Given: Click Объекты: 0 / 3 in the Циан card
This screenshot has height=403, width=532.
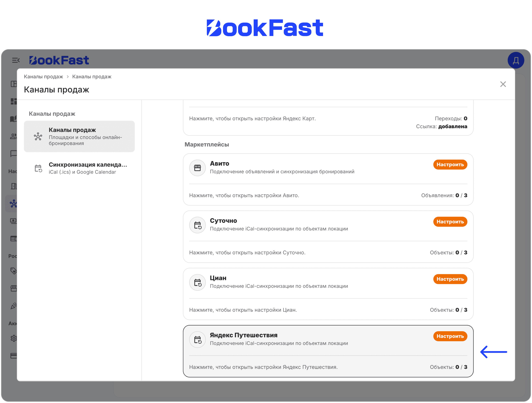Looking at the screenshot, I should click(x=448, y=309).
